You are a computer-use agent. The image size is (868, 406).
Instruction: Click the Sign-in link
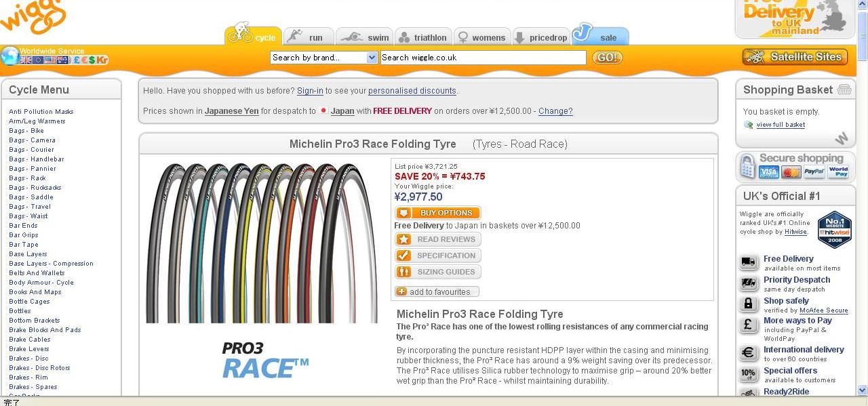[x=310, y=91]
